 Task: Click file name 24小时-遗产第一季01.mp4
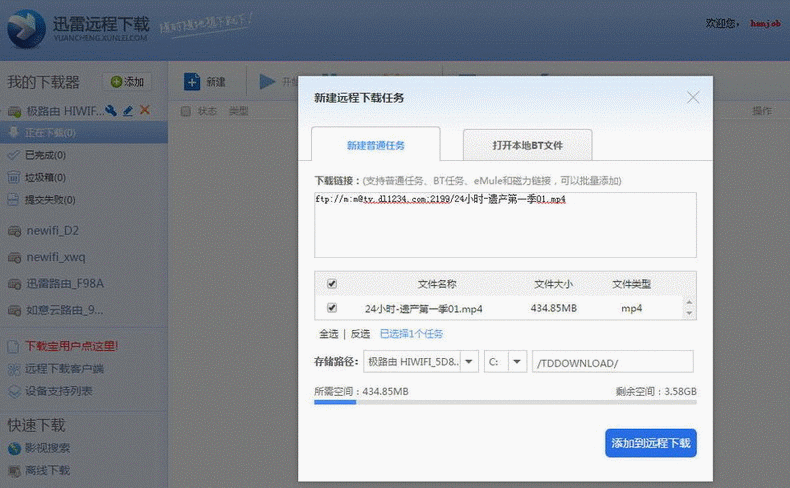(x=424, y=308)
